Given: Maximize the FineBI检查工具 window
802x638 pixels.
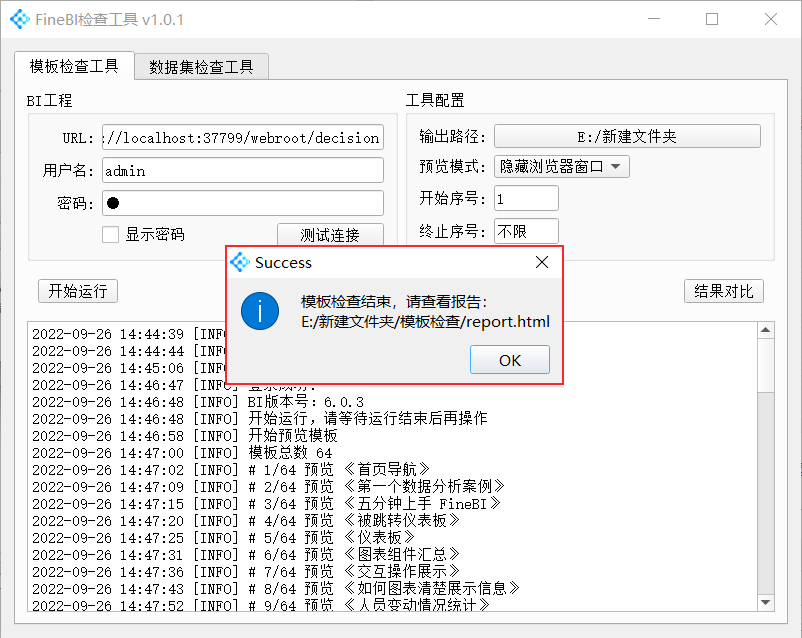Looking at the screenshot, I should tap(712, 19).
